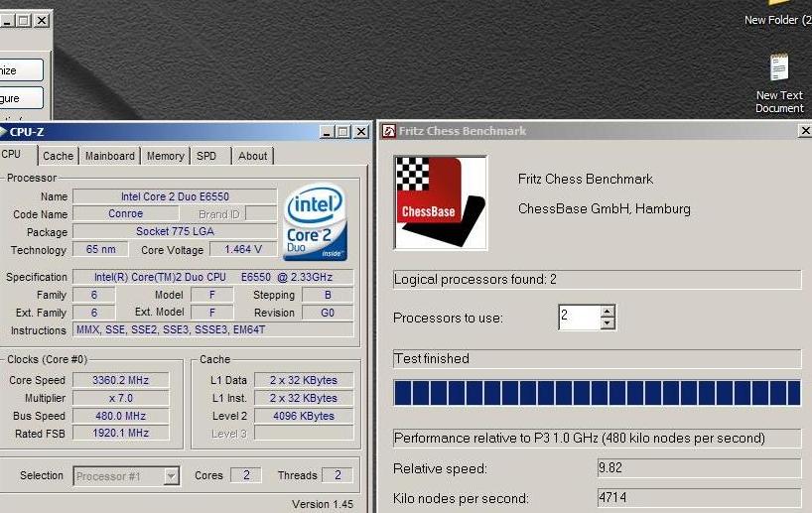Click the Processors to use input field
The width and height of the screenshot is (812, 513).
pyautogui.click(x=580, y=317)
